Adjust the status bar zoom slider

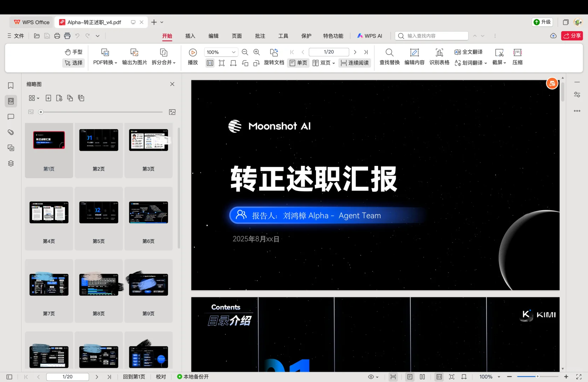(x=537, y=377)
